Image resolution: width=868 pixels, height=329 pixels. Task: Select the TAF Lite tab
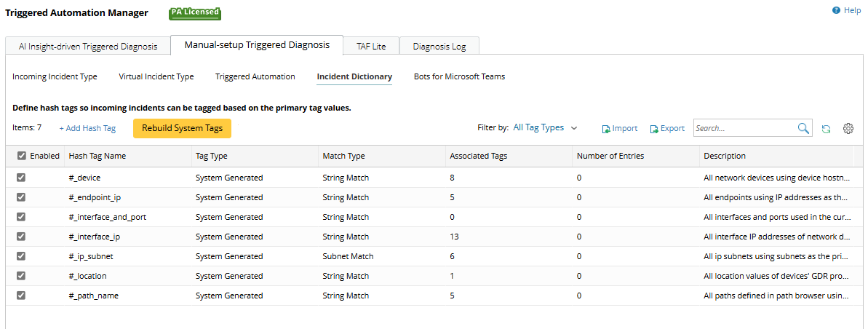click(371, 47)
